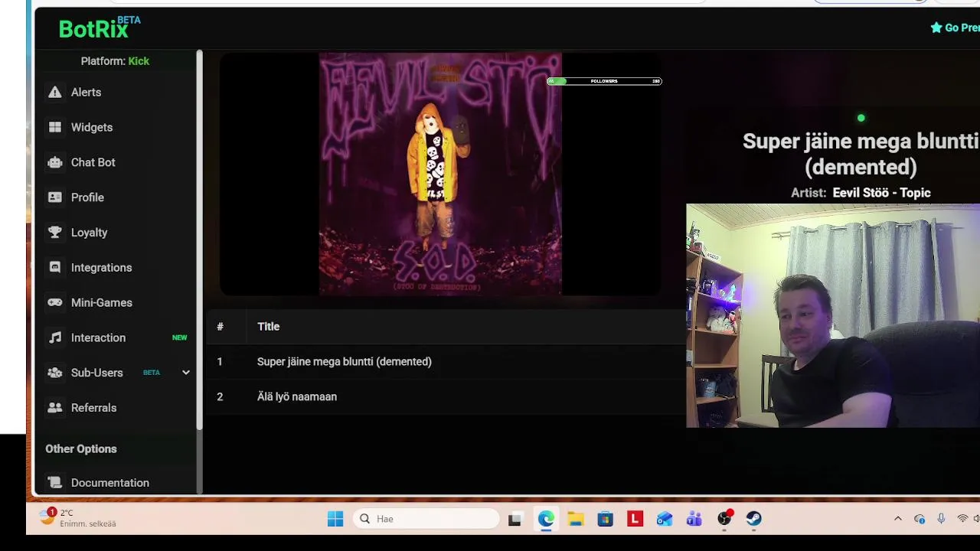Open OBS Studio from taskbar
Viewport: 980px width, 551px height.
[x=724, y=519]
